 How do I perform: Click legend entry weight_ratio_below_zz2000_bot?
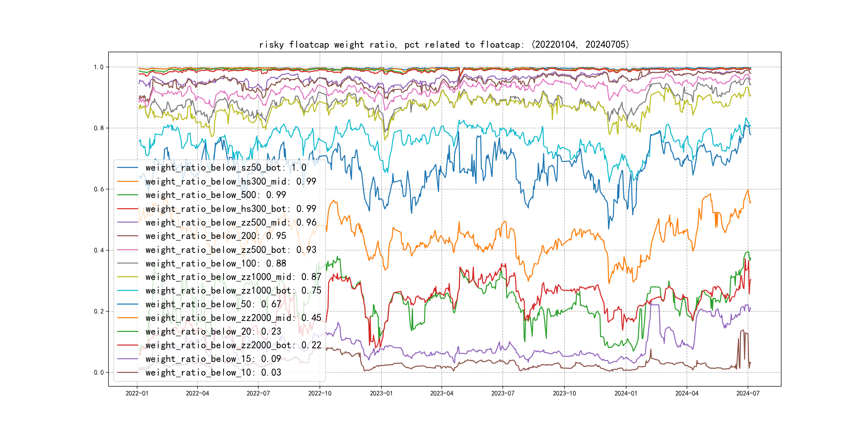pyautogui.click(x=233, y=345)
